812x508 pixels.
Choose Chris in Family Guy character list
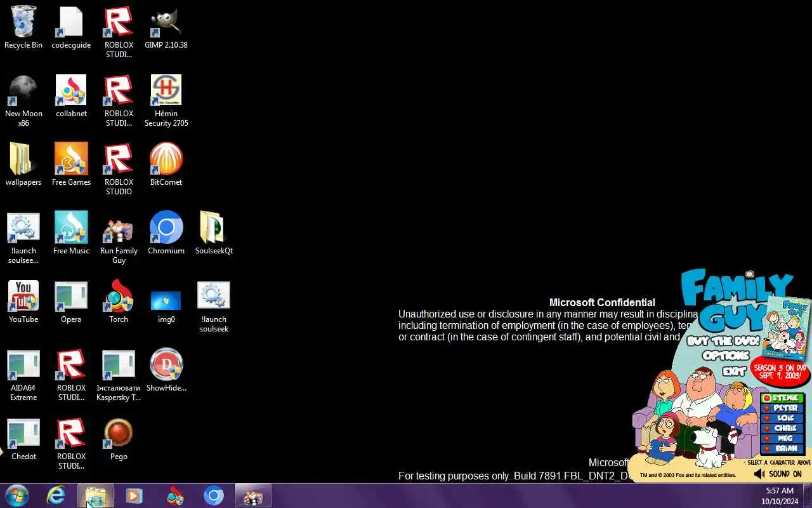tap(783, 429)
